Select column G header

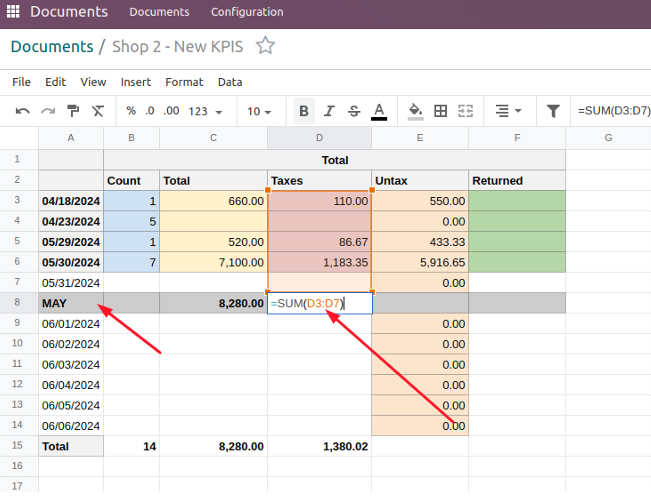608,138
